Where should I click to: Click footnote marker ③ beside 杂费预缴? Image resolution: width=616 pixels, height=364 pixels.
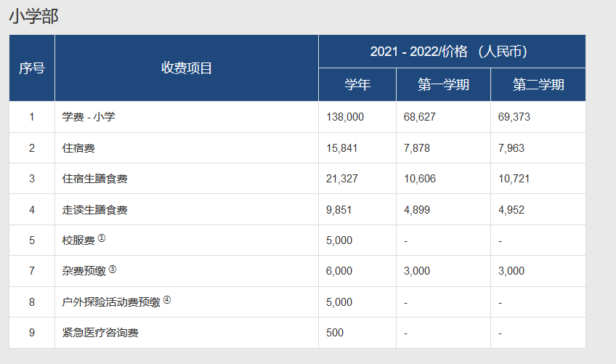[x=113, y=269]
